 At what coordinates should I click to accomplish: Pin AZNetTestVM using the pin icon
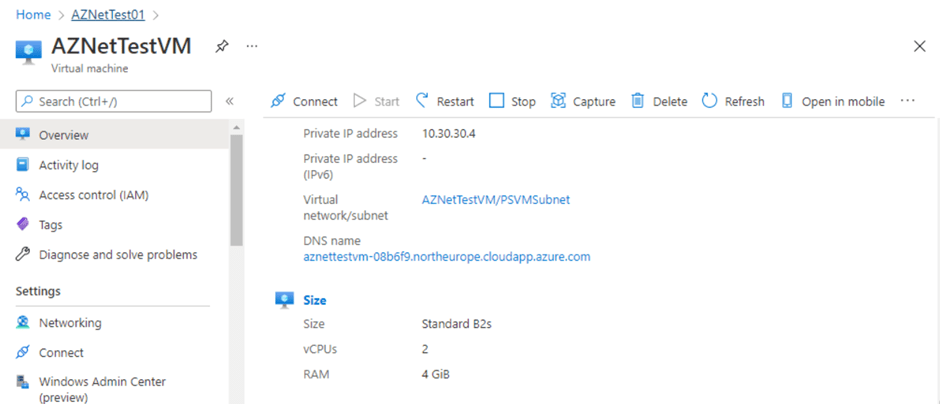point(222,47)
